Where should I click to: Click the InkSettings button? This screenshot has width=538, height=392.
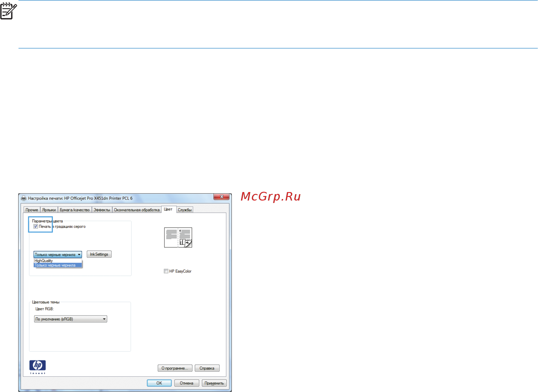click(99, 254)
